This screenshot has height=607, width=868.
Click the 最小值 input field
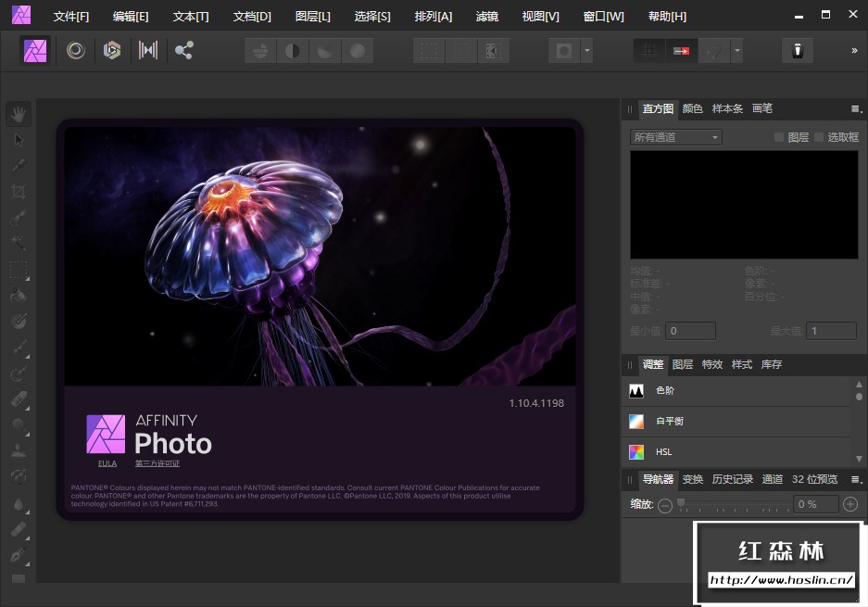pos(690,331)
